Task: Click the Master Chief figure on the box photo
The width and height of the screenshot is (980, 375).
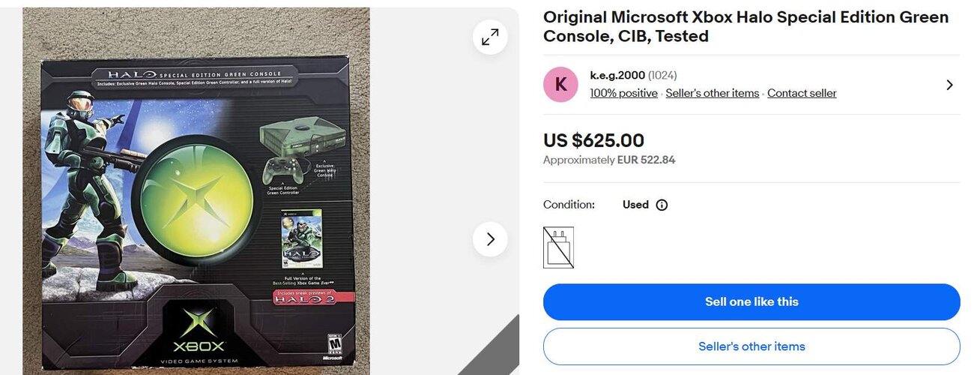Action: click(82, 187)
